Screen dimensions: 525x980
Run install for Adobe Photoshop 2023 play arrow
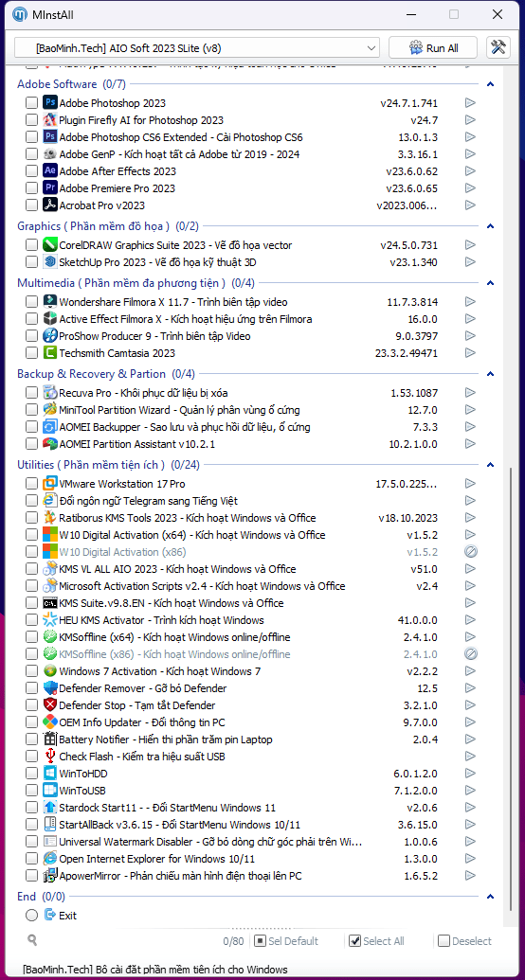471,102
